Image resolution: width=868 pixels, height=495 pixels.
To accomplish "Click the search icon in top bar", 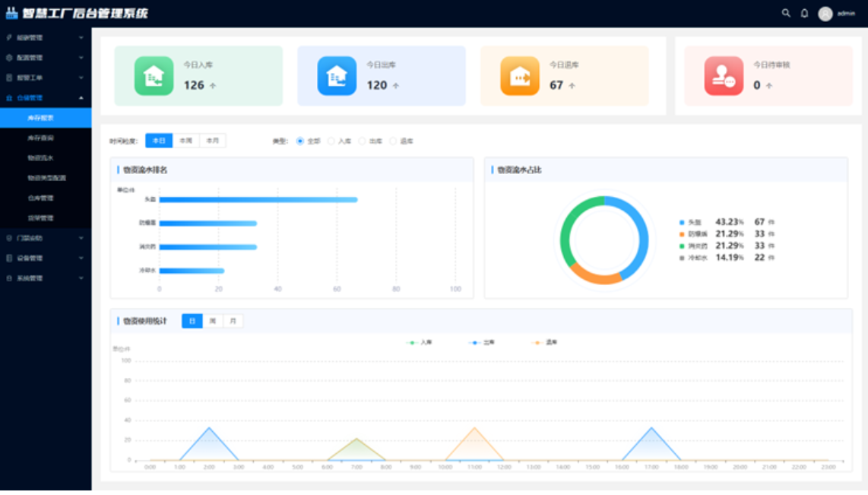I will click(786, 13).
